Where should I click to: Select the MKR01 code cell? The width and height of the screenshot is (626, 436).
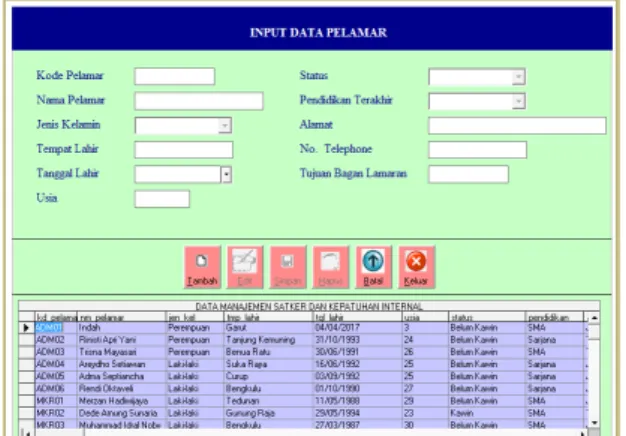pyautogui.click(x=55, y=401)
